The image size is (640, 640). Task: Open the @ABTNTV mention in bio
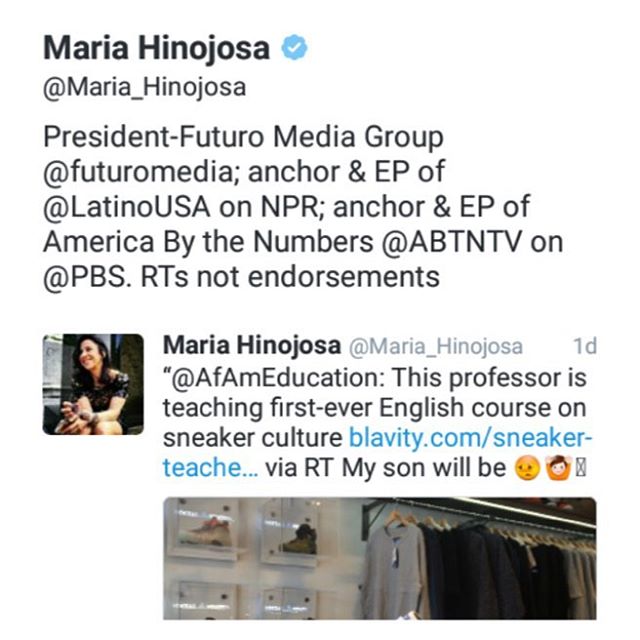pos(451,242)
